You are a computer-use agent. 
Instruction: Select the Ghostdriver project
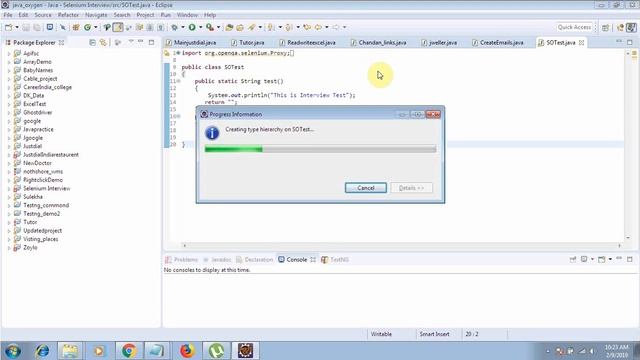(38, 112)
